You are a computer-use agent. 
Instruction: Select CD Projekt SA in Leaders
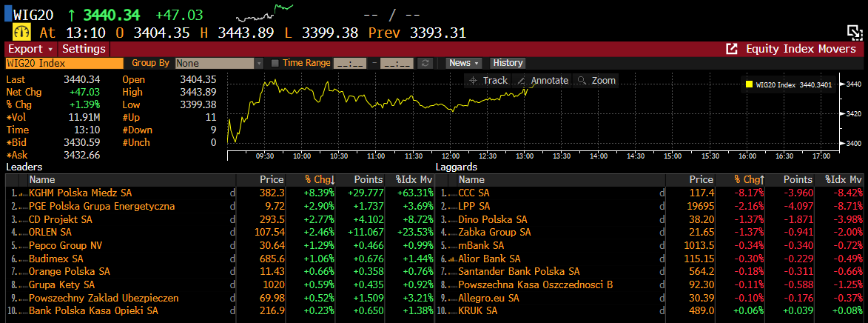pos(220,219)
